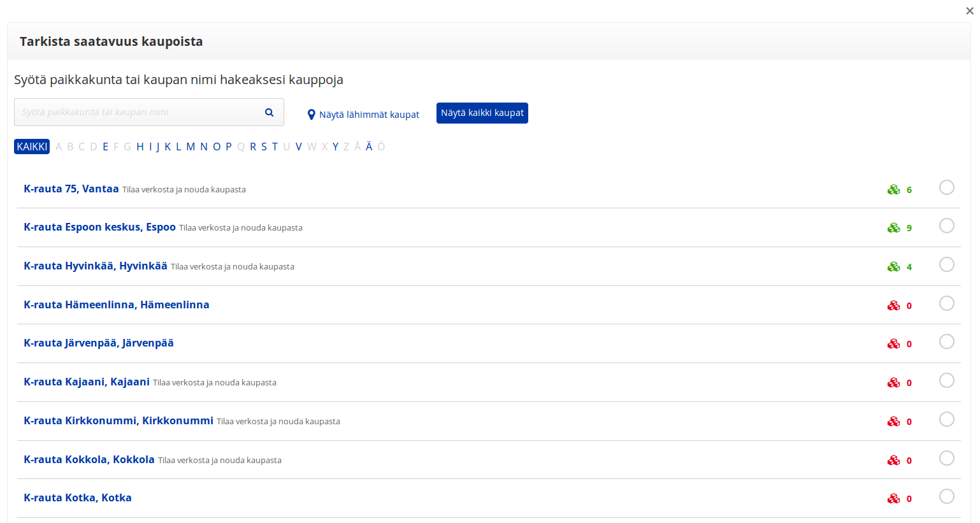Show stores starting with M
Screen dimensions: 980x523
click(x=191, y=147)
